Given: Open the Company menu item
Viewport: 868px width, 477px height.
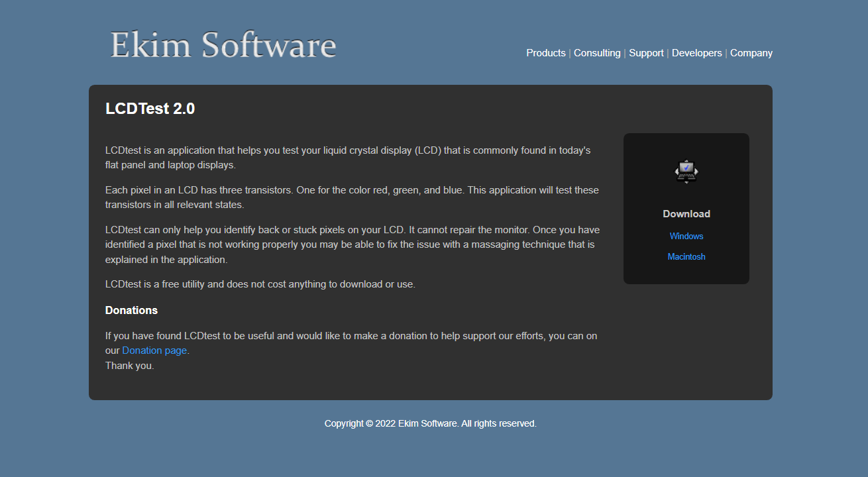Looking at the screenshot, I should pos(751,53).
